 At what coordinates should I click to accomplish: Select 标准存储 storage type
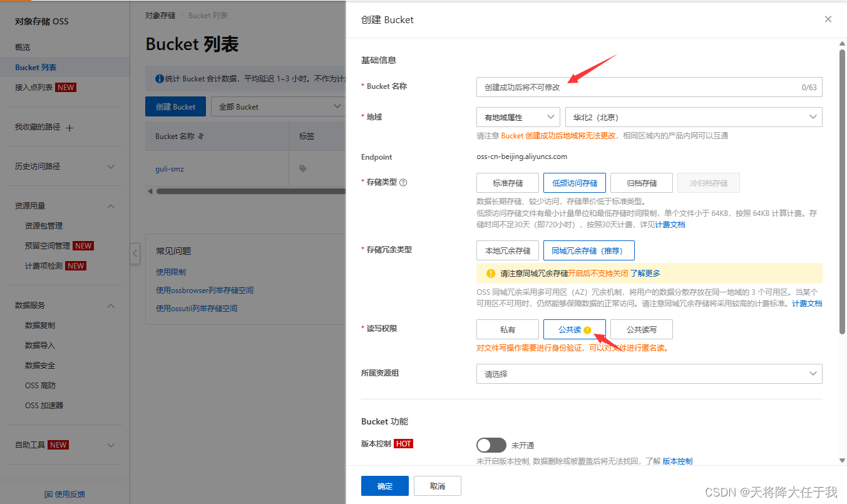point(508,183)
